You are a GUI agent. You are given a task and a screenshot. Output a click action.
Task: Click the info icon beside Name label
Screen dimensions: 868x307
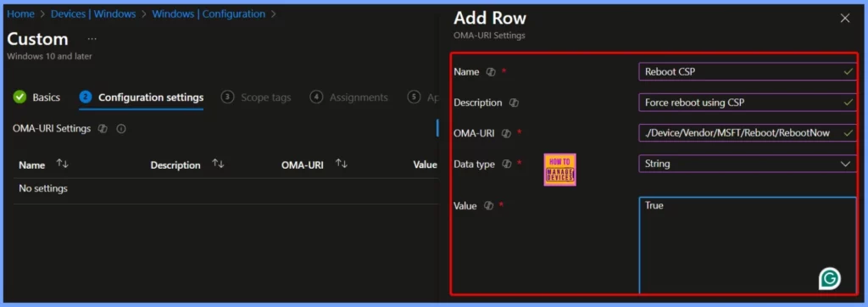tap(490, 72)
